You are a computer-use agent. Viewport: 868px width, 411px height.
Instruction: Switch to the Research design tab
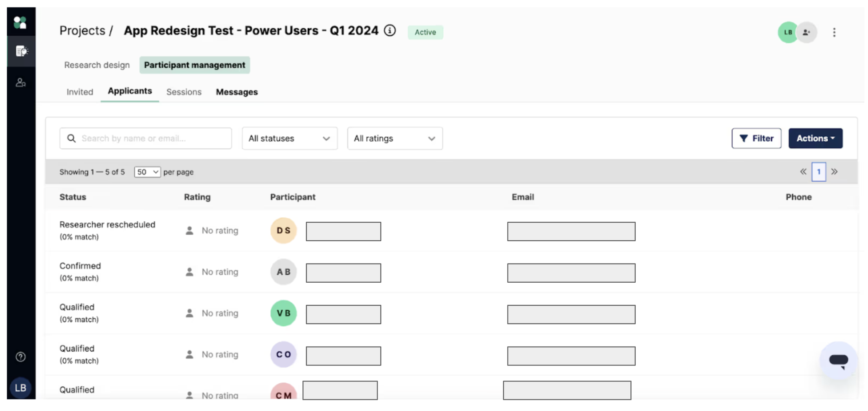coord(97,65)
